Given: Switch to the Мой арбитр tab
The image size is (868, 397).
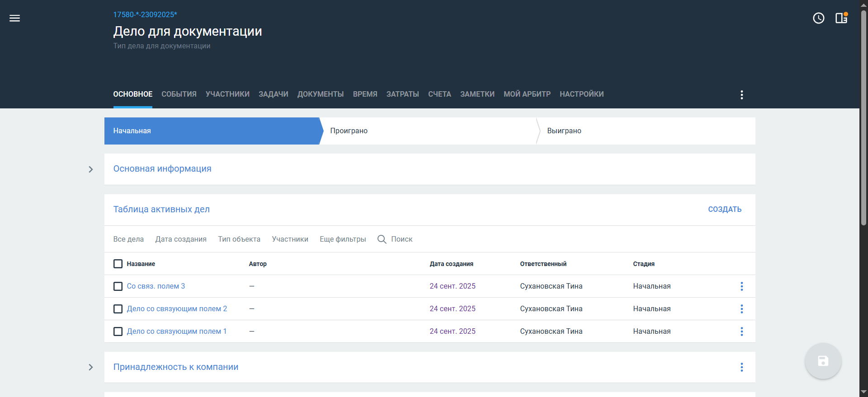Looking at the screenshot, I should click(x=527, y=94).
